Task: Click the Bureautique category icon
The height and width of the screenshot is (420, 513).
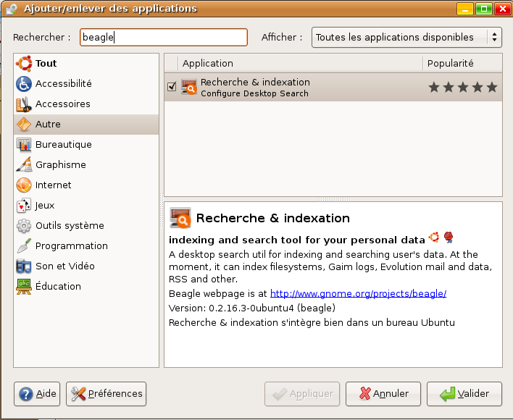Action: (x=24, y=145)
